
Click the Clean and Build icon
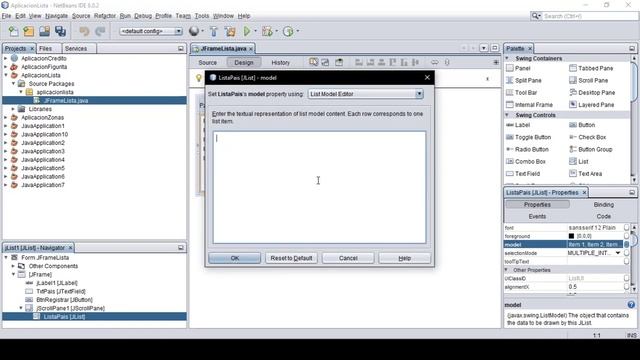230,31
